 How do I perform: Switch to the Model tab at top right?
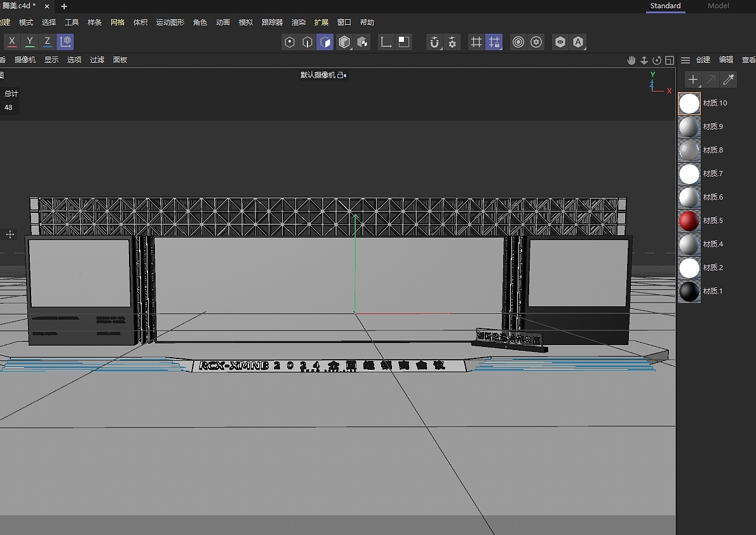[x=718, y=6]
